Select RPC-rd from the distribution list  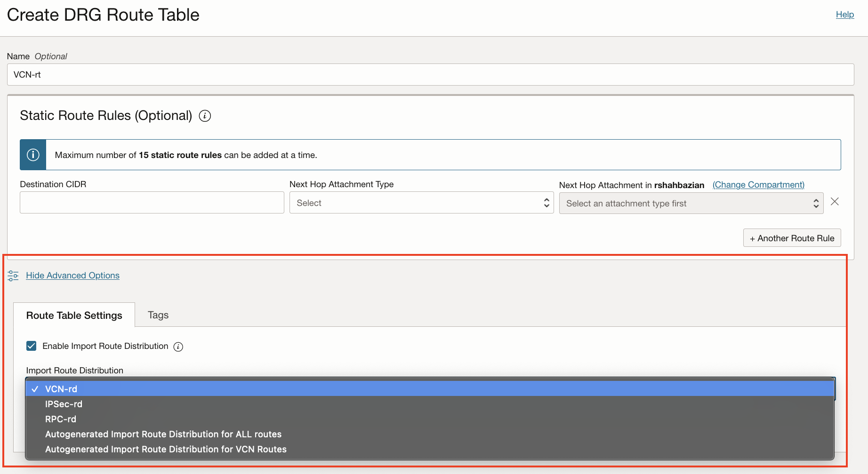pos(60,419)
